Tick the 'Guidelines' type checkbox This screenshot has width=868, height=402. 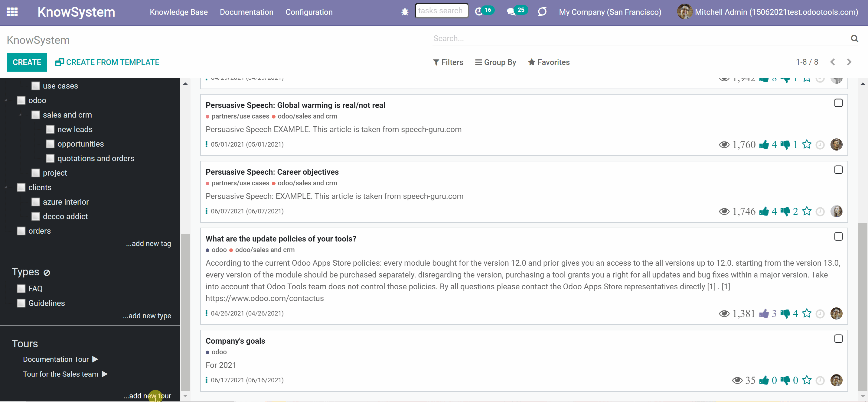[21, 303]
